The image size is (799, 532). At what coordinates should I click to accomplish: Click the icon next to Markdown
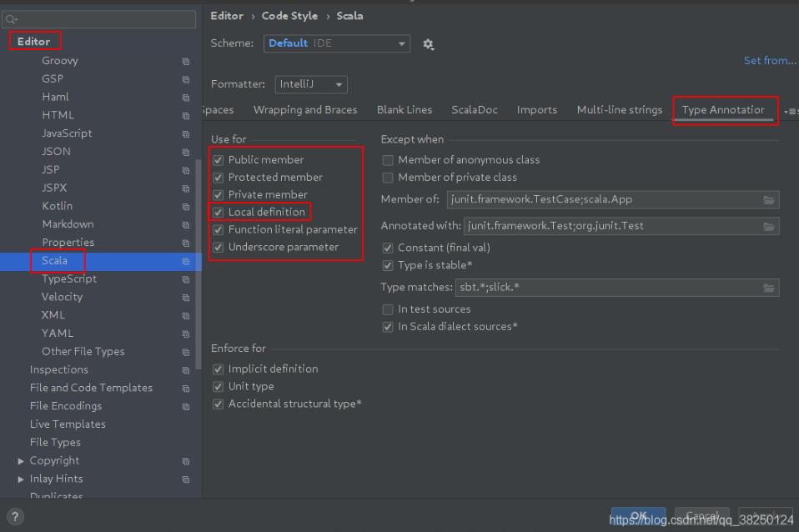[186, 225]
